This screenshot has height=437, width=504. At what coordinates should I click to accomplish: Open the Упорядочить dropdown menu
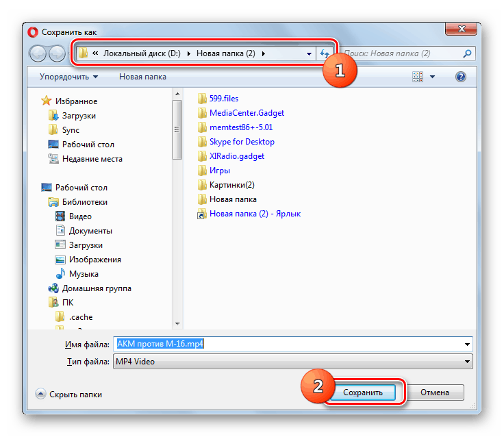(x=68, y=77)
